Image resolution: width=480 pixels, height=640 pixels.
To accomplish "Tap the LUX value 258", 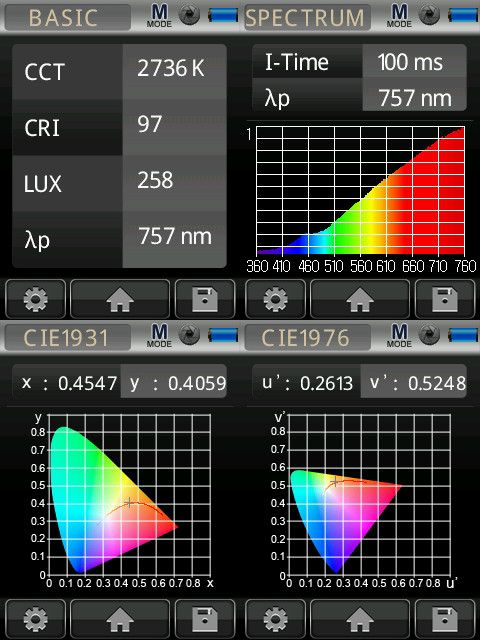I will (x=174, y=183).
